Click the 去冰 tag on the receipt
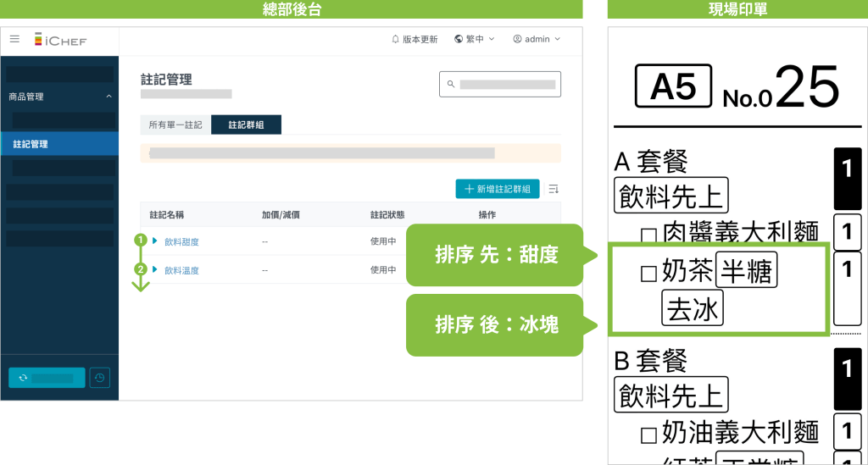The width and height of the screenshot is (868, 465). point(692,310)
